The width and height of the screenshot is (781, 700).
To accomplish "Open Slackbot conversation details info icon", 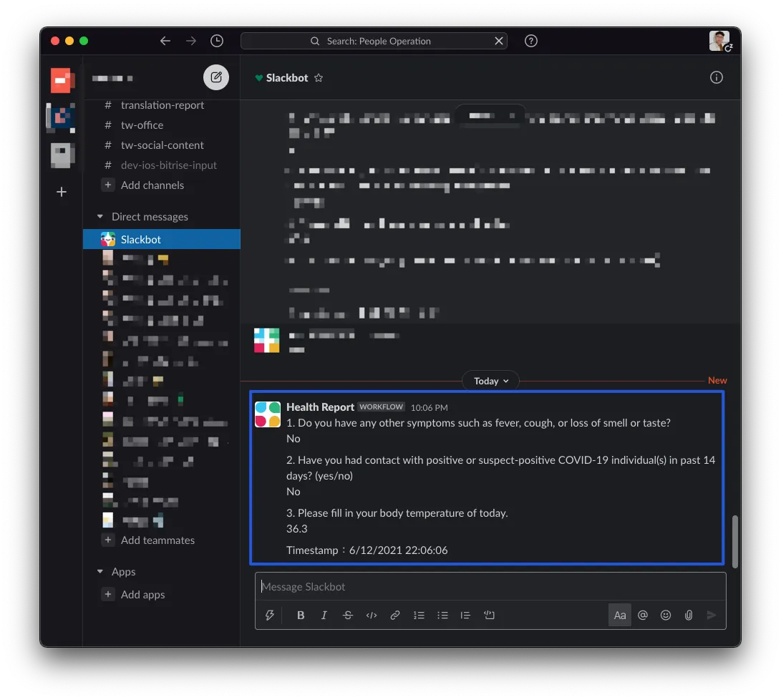I will tap(716, 77).
